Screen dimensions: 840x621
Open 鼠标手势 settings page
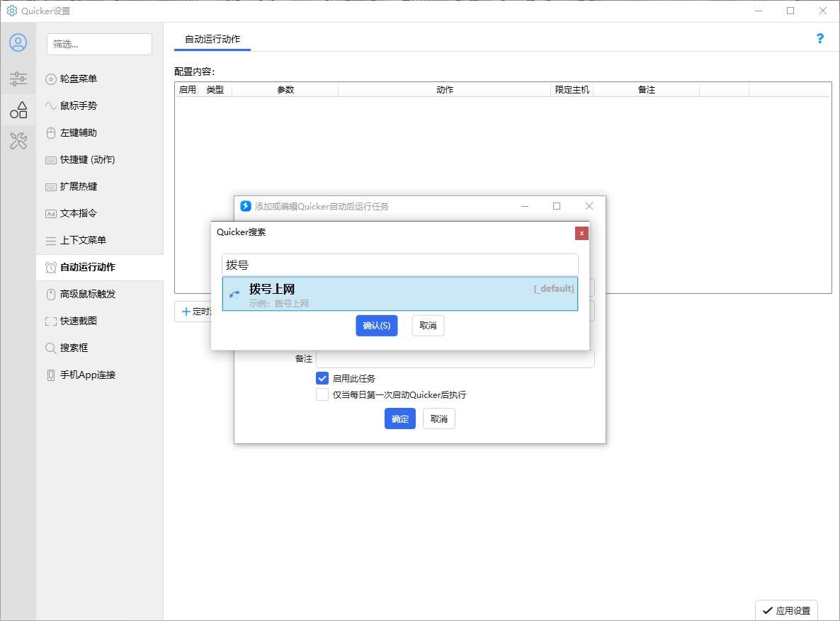(78, 106)
